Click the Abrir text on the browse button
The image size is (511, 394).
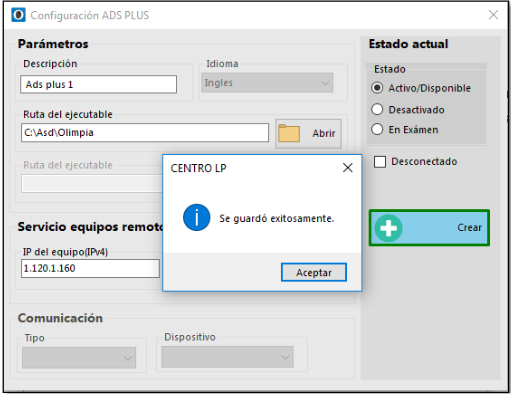(324, 133)
